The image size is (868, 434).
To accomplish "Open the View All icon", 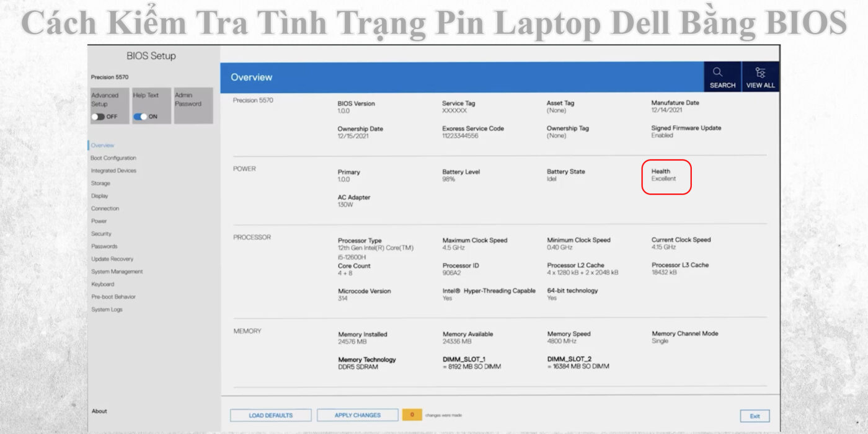I will click(x=760, y=77).
